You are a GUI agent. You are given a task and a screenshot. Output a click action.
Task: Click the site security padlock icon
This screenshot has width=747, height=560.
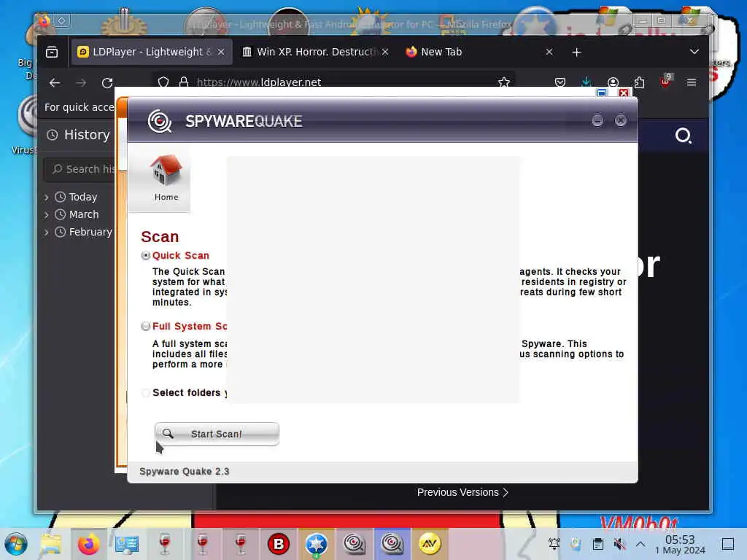pos(183,82)
